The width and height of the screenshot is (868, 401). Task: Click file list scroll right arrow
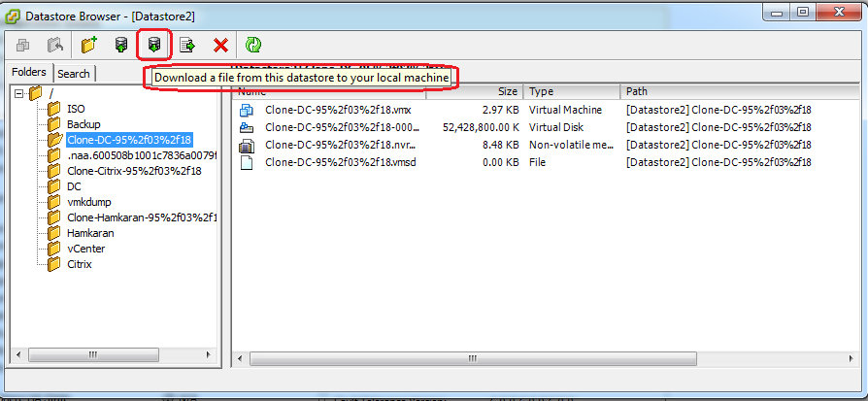[851, 359]
